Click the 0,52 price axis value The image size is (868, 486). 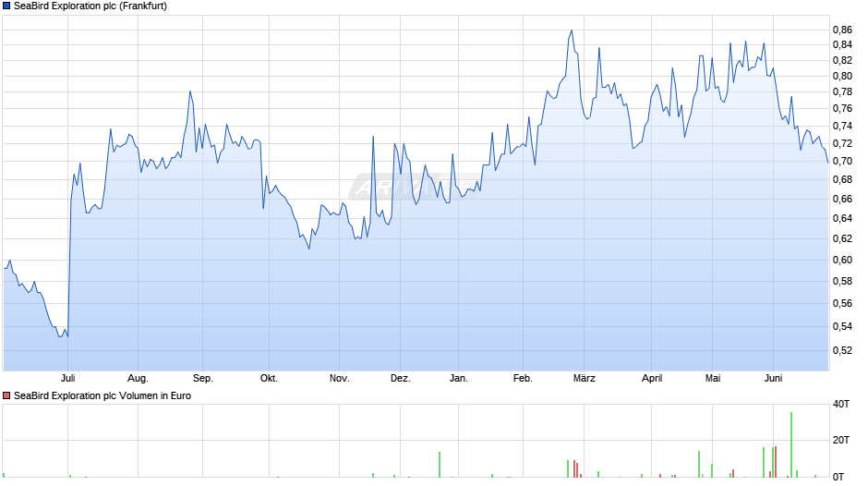[842, 350]
